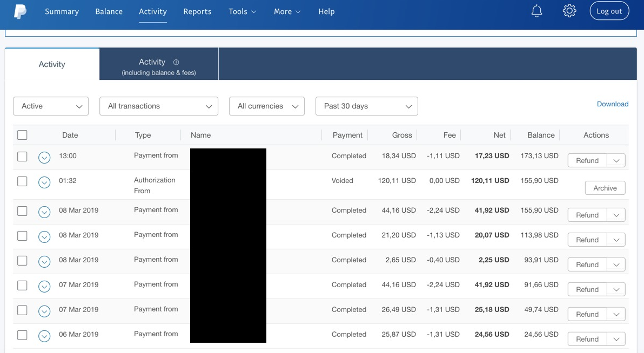Refund the 13:00 payment of 18,34 USD

[587, 160]
